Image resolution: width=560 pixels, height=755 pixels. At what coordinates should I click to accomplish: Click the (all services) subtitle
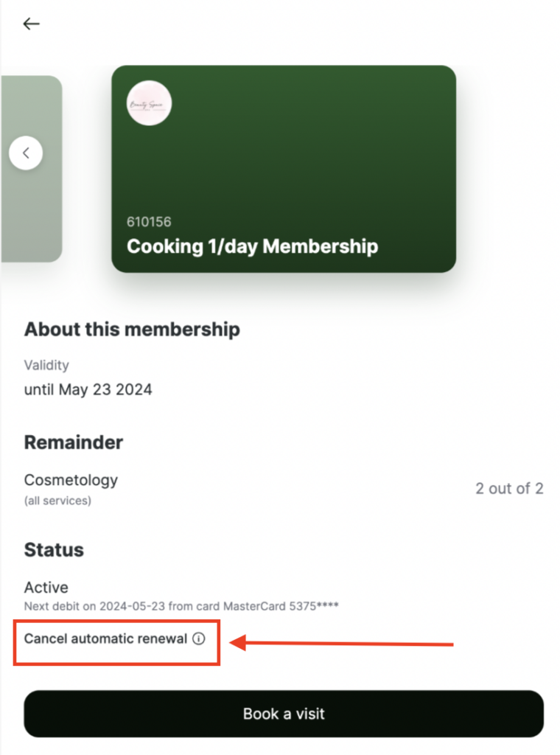click(x=57, y=501)
